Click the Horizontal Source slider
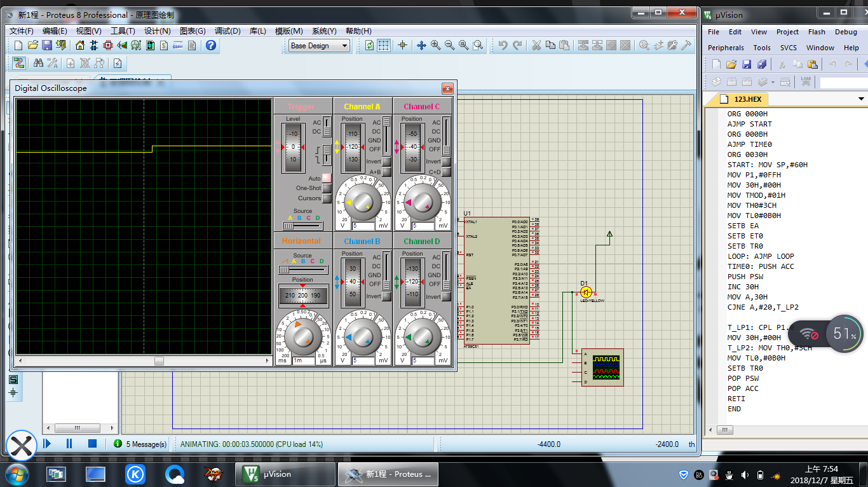 303,270
